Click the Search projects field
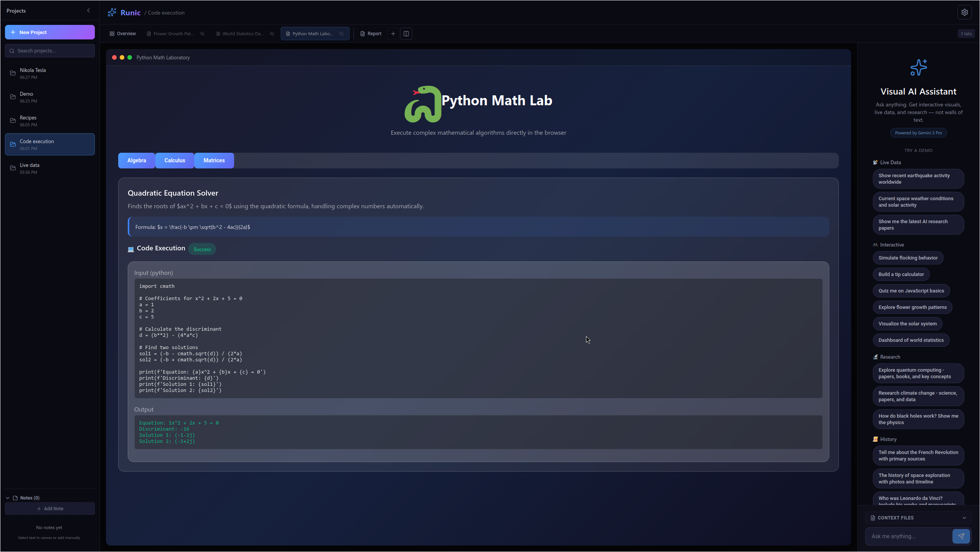Viewport: 980px width, 552px height. (x=50, y=51)
